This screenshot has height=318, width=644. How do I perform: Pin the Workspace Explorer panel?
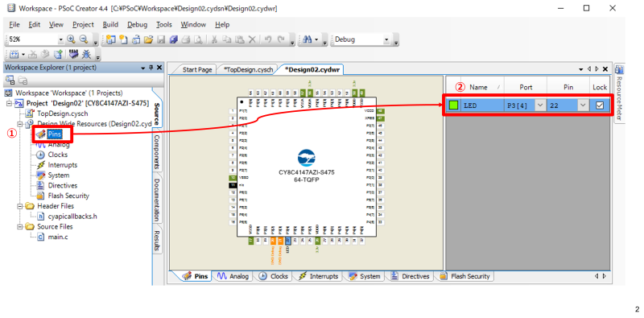151,68
